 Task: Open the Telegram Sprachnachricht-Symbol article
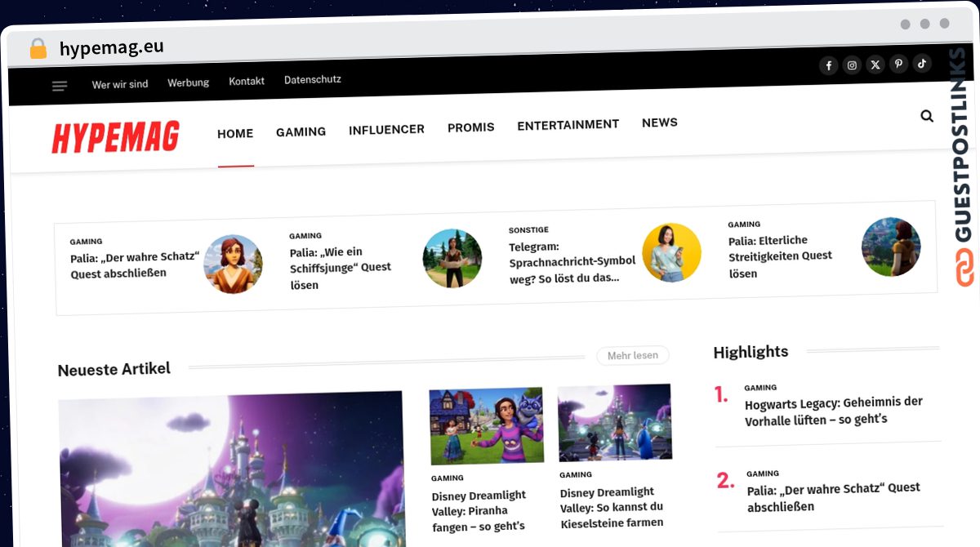click(572, 262)
